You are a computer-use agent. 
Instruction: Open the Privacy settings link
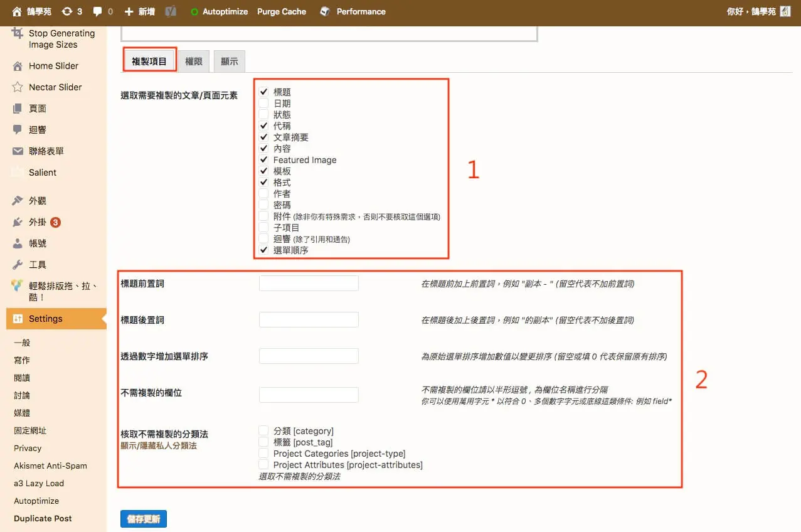(28, 448)
